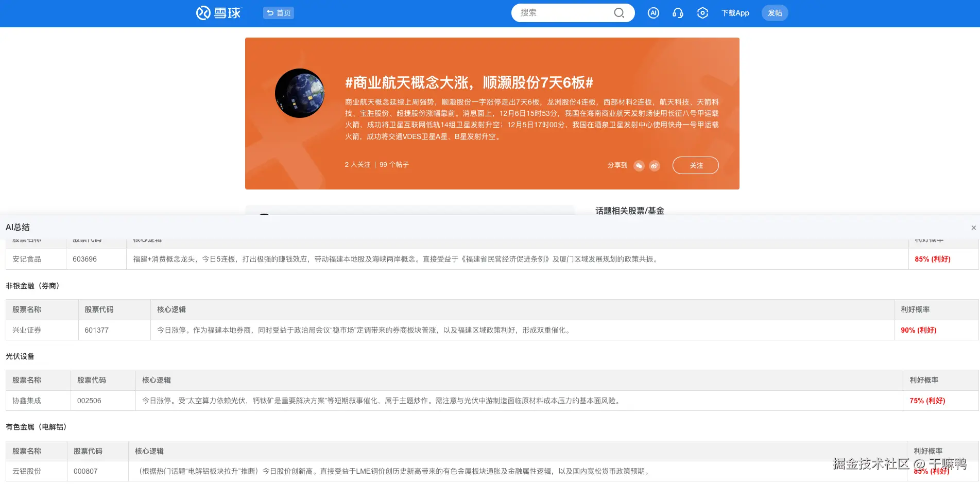Click the headset customer-service icon
980x484 pixels.
(678, 13)
